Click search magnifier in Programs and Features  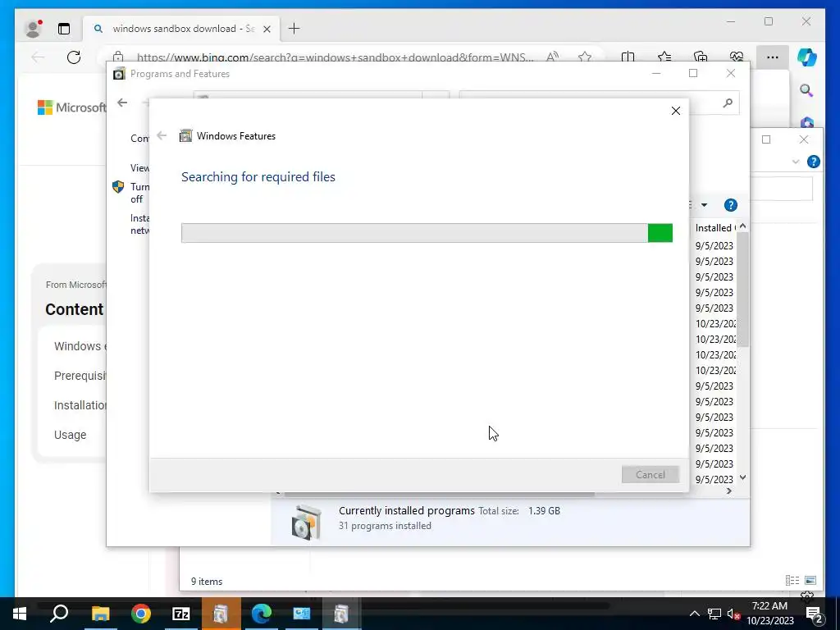point(728,103)
